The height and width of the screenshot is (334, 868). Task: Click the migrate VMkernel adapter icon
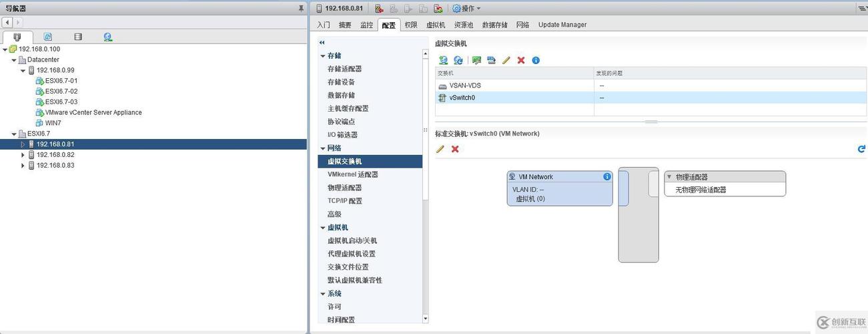coord(492,60)
